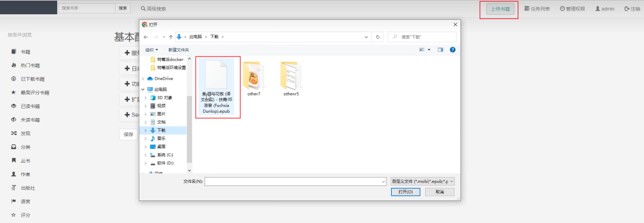Collapse the 此电脑 tree node
Screen dimensions: 644x223
click(x=143, y=89)
